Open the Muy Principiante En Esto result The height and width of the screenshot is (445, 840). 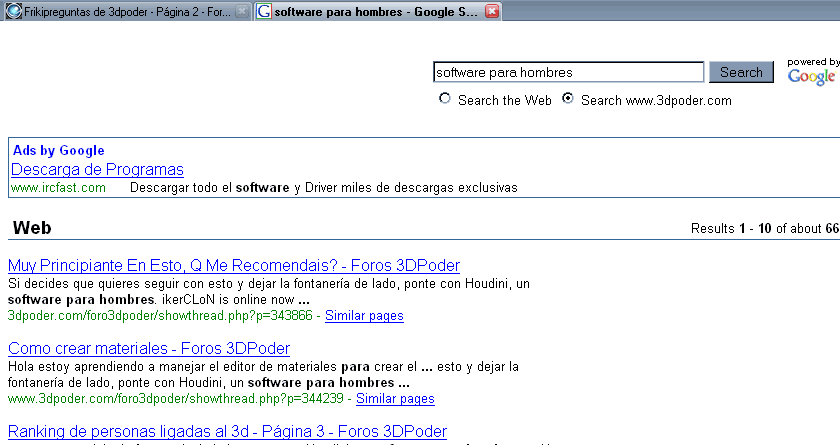[x=234, y=266]
